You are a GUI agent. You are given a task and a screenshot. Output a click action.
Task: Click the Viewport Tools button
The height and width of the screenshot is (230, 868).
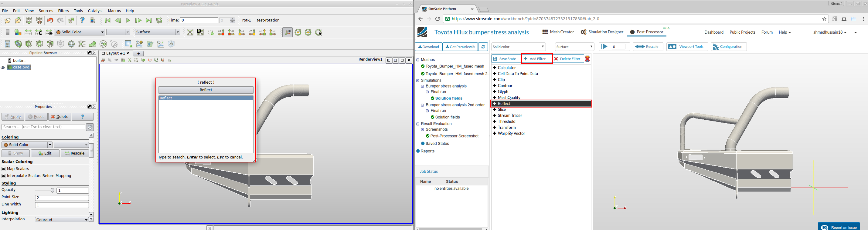pyautogui.click(x=687, y=47)
